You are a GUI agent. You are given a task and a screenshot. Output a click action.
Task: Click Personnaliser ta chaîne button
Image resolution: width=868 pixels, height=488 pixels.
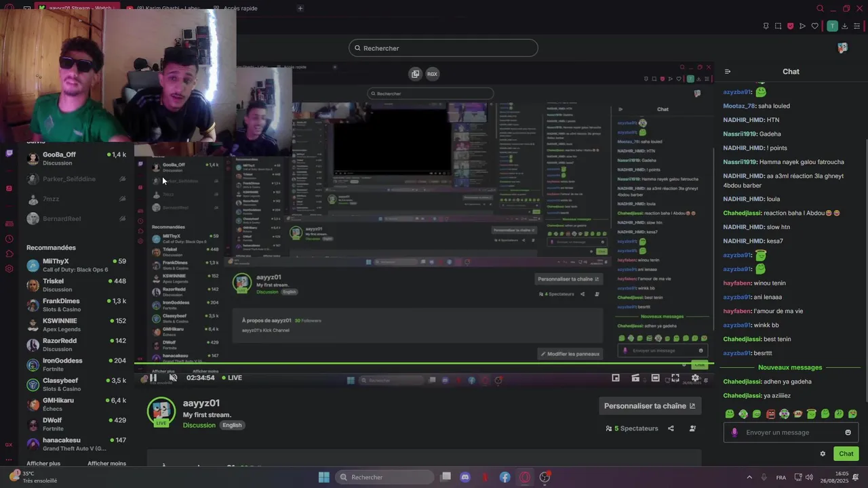pos(650,406)
